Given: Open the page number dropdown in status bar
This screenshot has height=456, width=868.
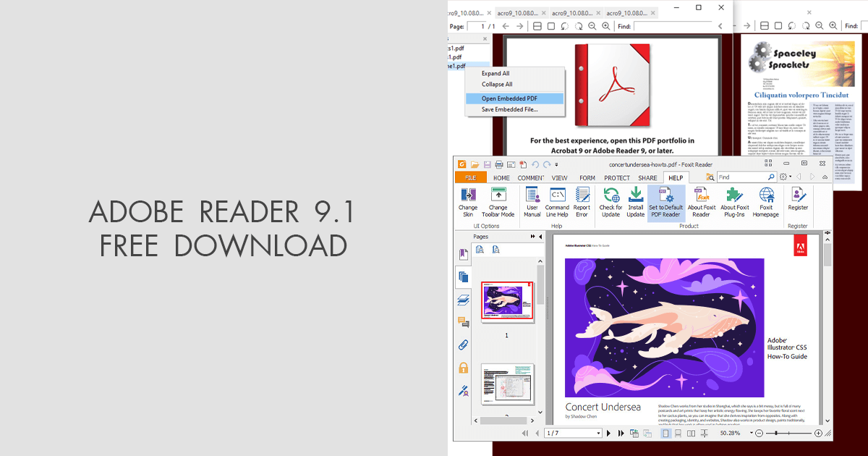Looking at the screenshot, I should point(599,433).
